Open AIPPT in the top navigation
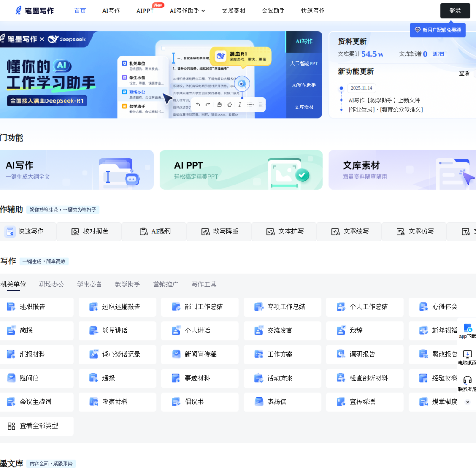476x476 pixels. pyautogui.click(x=145, y=11)
